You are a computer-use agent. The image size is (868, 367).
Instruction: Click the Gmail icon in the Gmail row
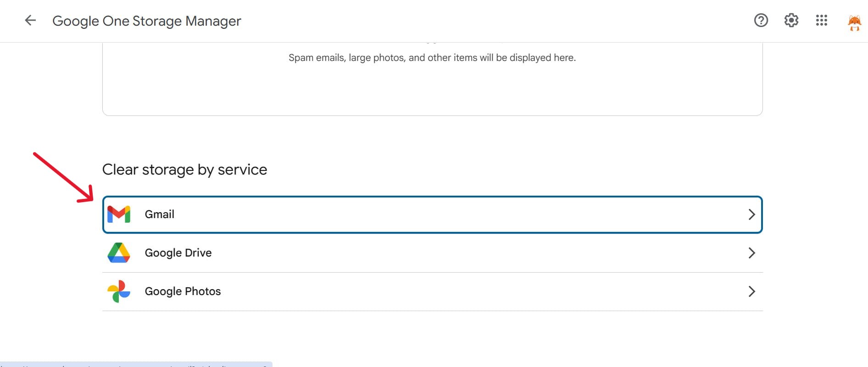click(118, 214)
